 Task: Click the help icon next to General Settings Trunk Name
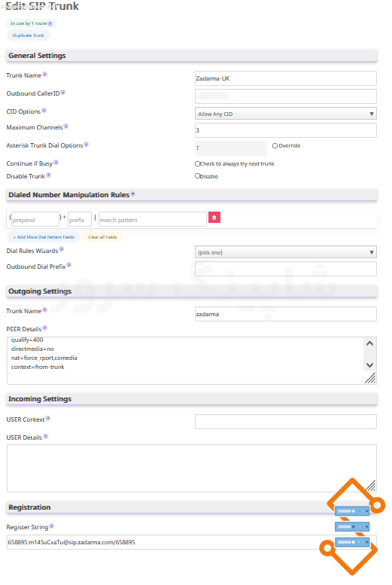44,75
